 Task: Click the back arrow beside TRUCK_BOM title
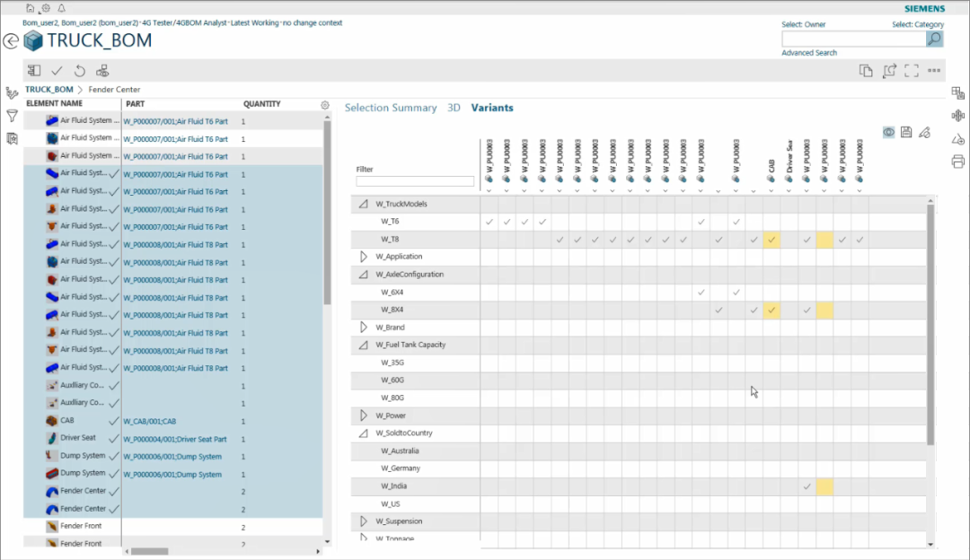pyautogui.click(x=11, y=40)
